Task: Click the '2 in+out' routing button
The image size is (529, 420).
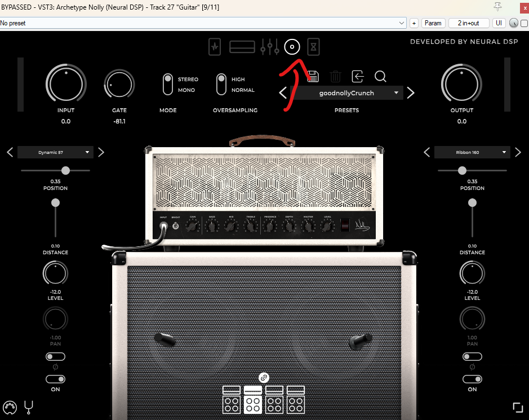Action: tap(469, 23)
